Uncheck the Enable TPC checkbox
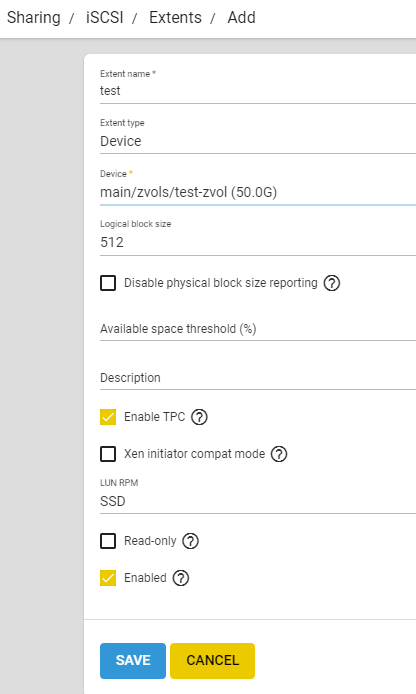 point(108,417)
